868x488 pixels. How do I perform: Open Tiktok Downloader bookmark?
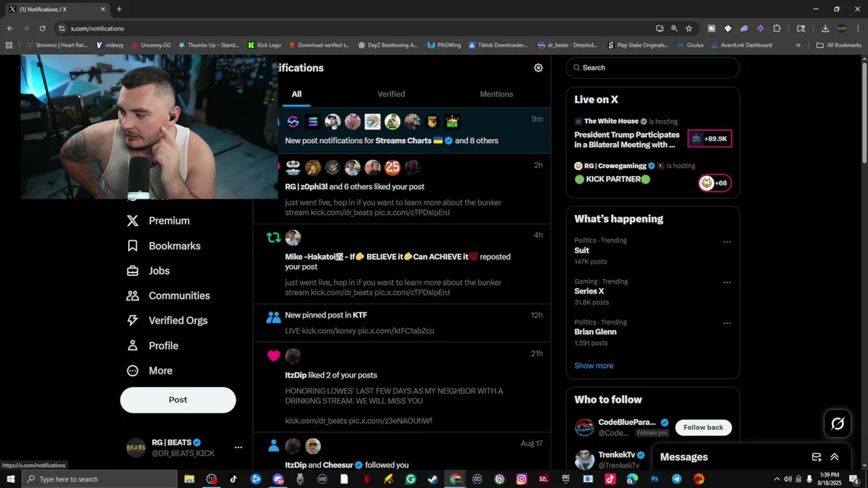498,45
